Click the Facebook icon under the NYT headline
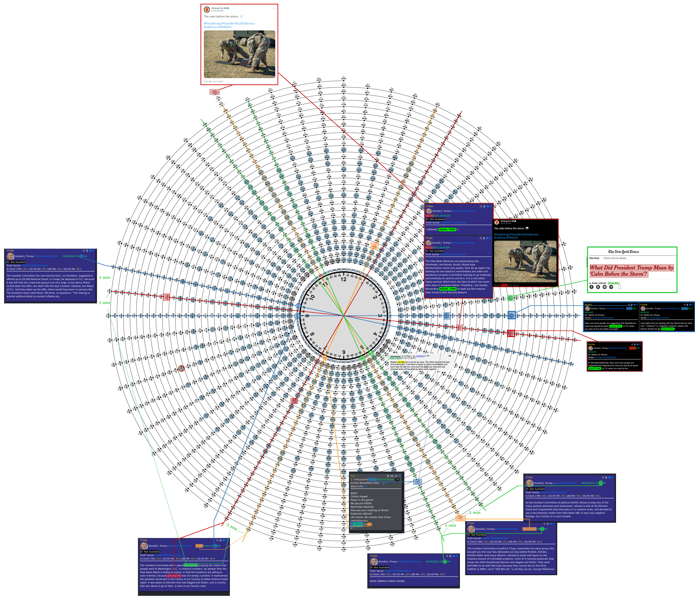 coord(592,287)
